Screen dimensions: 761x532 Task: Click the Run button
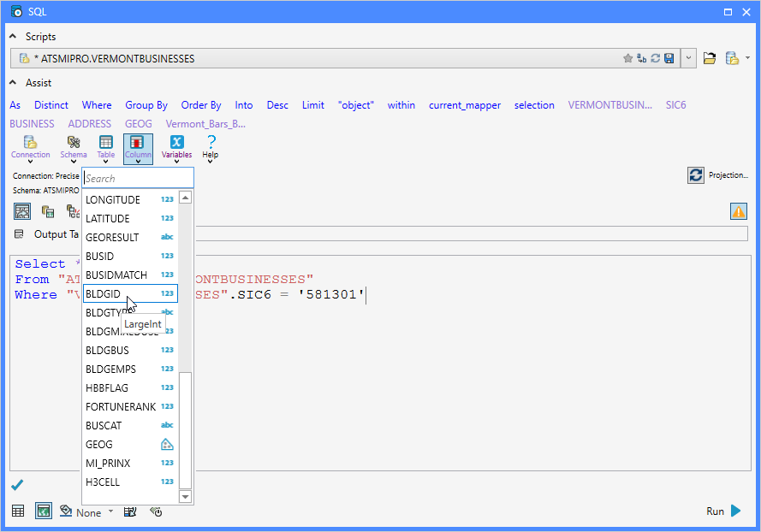point(719,511)
